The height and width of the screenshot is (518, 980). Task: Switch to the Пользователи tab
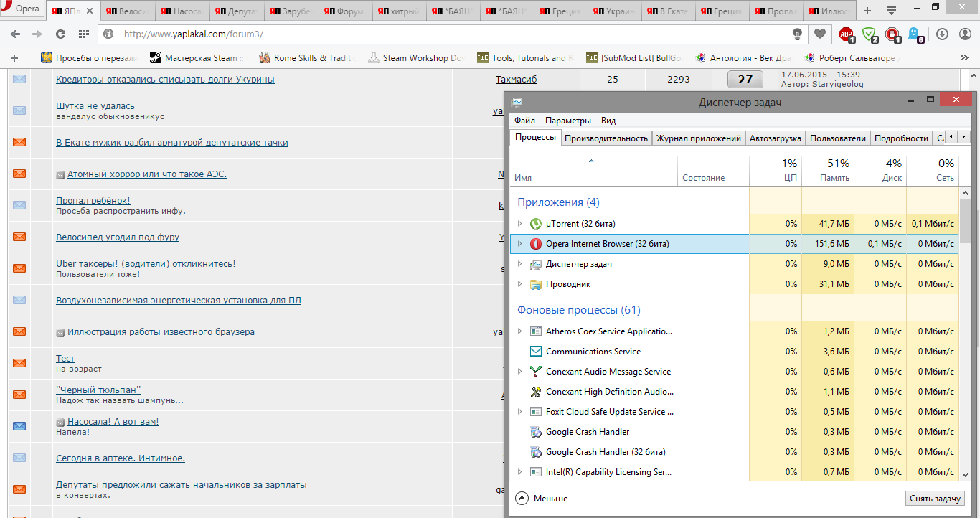tap(838, 138)
